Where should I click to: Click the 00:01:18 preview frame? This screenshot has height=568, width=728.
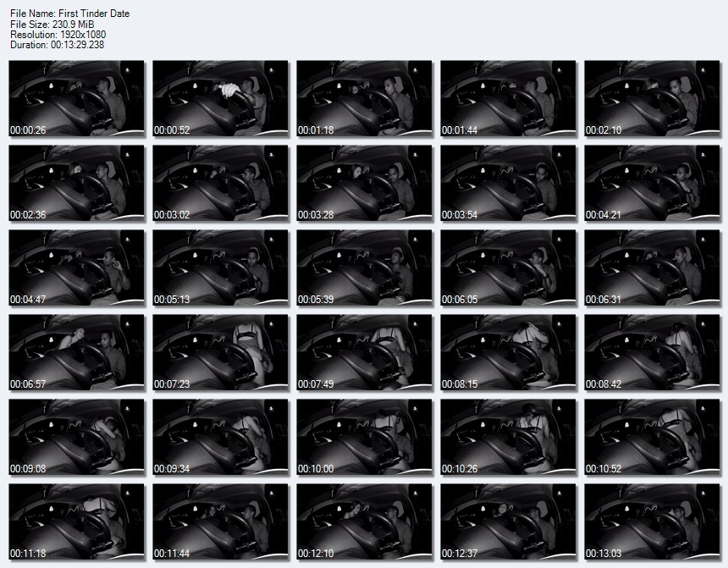(x=365, y=98)
